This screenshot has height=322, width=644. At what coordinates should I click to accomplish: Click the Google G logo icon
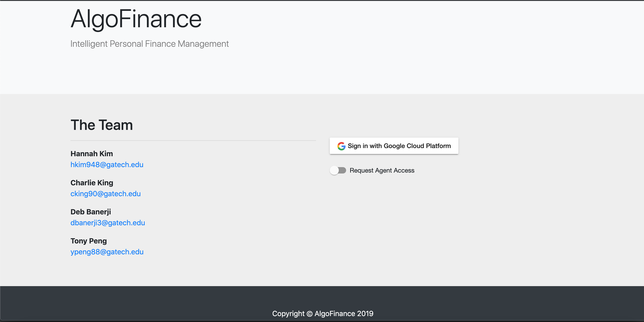point(341,146)
